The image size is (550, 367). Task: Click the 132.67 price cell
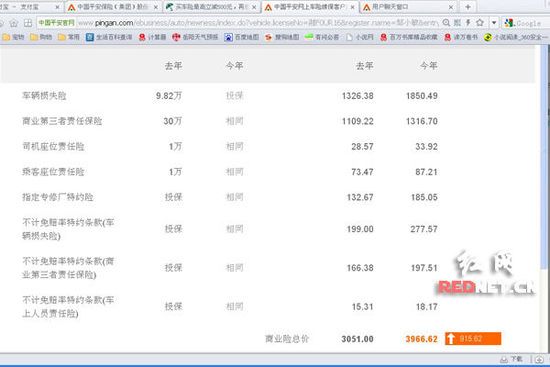[x=360, y=197]
